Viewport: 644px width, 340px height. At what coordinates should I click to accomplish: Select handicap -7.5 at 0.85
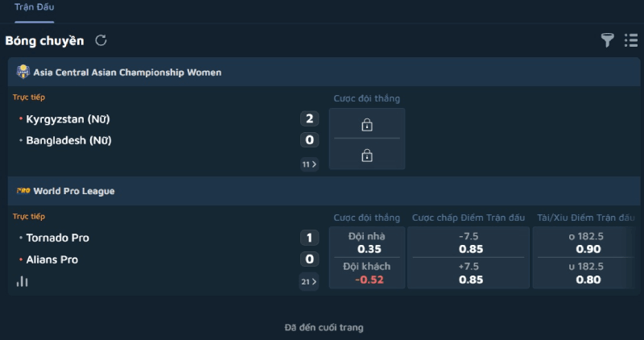click(x=469, y=243)
